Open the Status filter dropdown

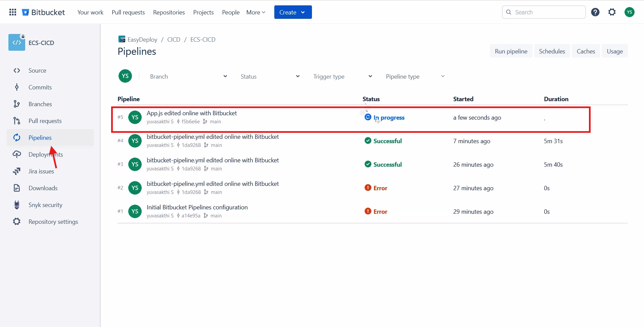pos(270,77)
